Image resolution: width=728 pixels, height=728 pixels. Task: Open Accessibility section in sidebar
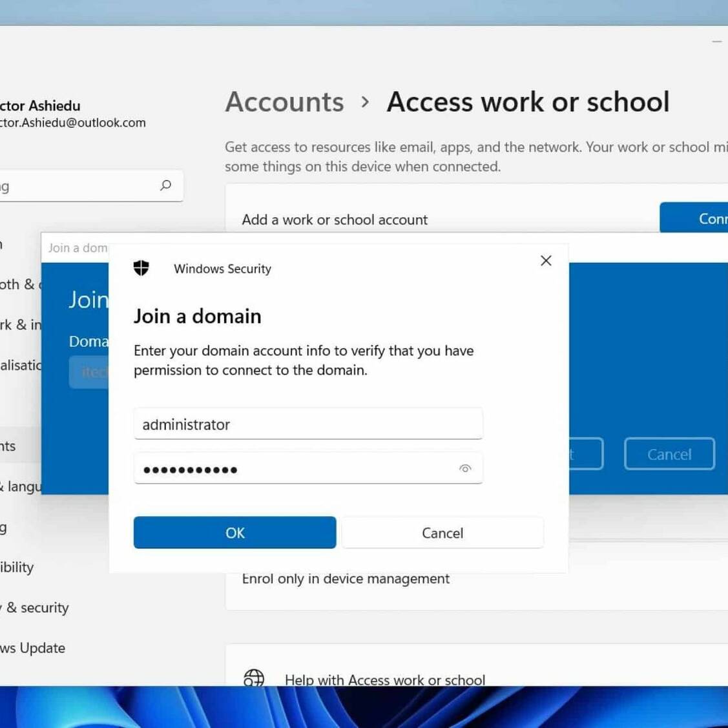click(x=17, y=567)
